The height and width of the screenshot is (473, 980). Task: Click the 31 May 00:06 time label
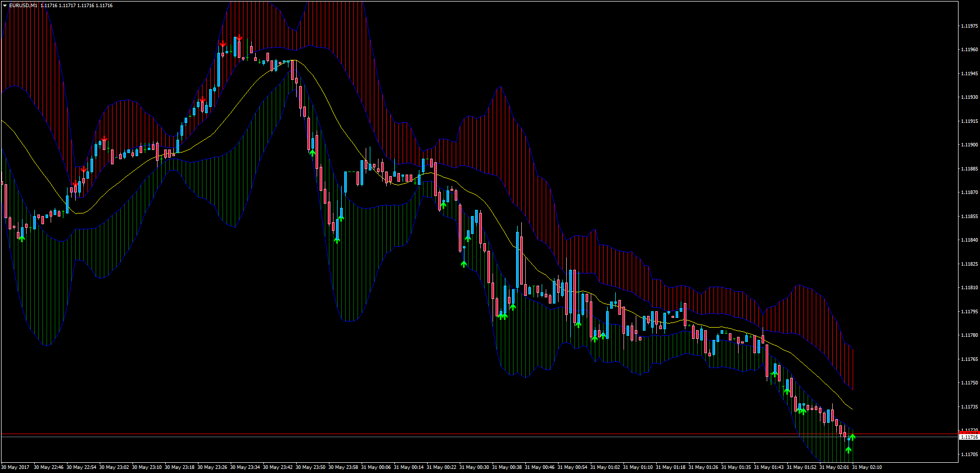pyautogui.click(x=376, y=467)
